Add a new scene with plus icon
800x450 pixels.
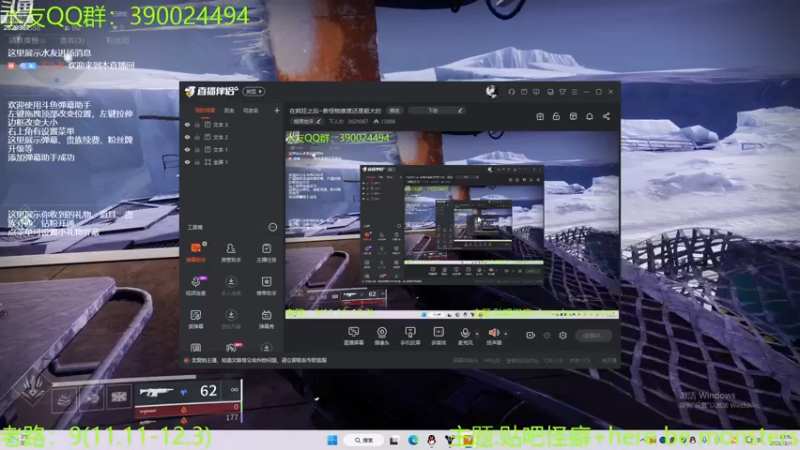277,110
